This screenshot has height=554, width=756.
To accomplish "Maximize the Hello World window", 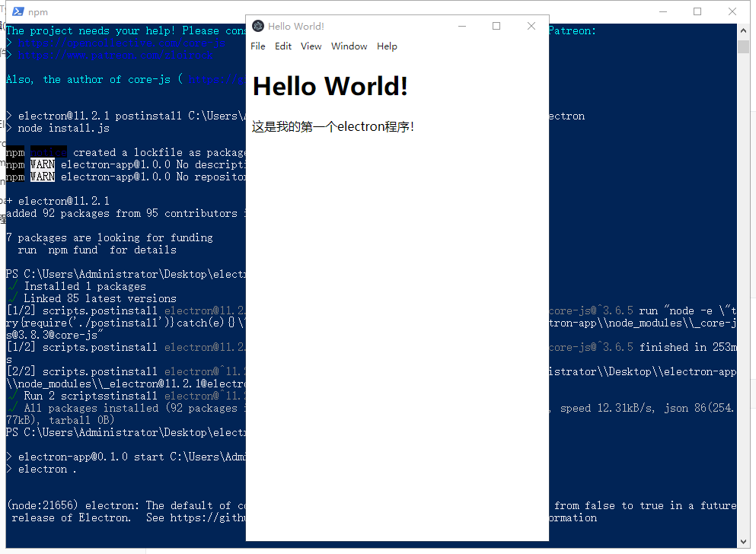I will [x=496, y=26].
